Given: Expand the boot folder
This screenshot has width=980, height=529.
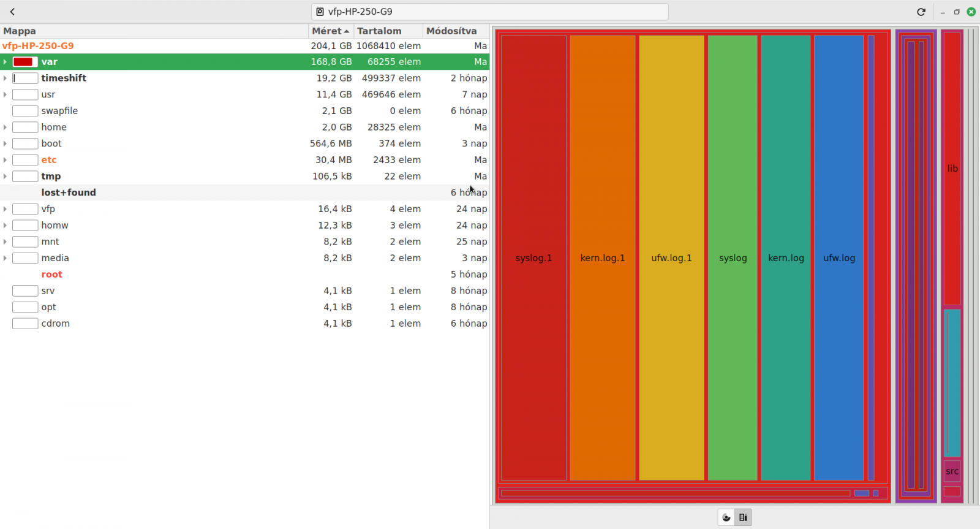Looking at the screenshot, I should pyautogui.click(x=5, y=143).
